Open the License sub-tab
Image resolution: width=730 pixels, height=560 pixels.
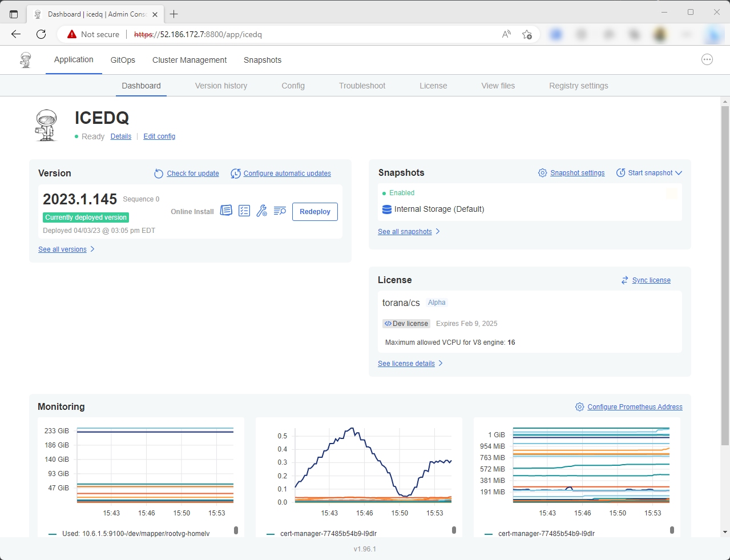coord(433,86)
